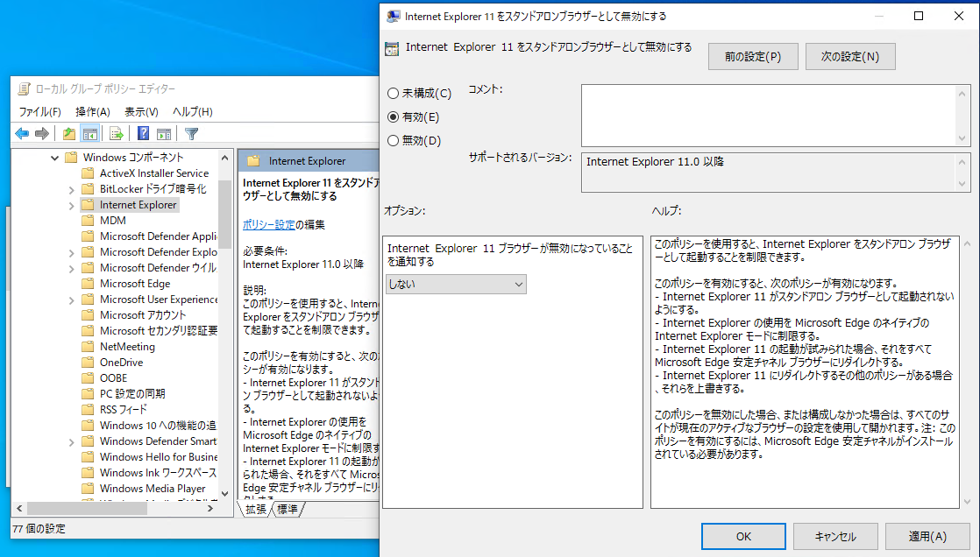
Task: Click the OOBE folder icon in tree
Action: click(88, 377)
